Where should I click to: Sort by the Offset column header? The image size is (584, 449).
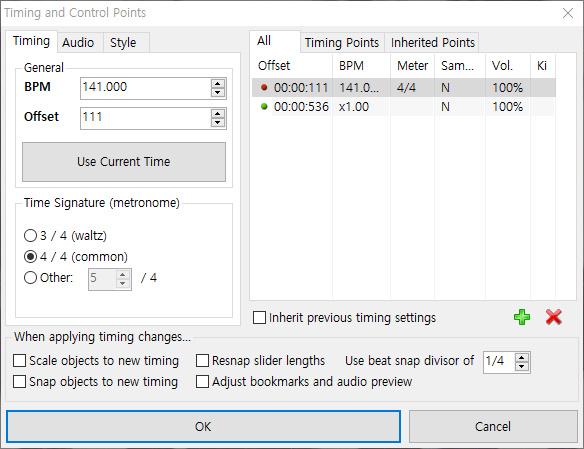292,66
